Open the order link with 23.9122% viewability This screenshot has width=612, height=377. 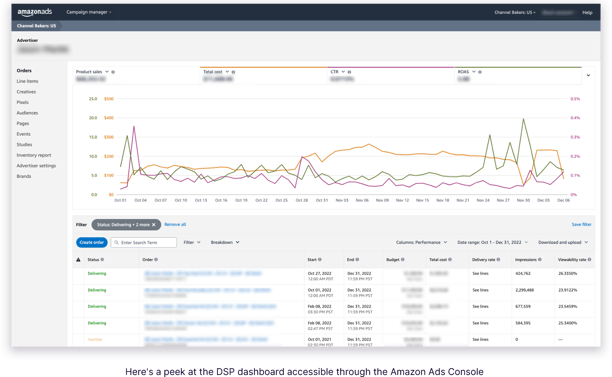[208, 290]
